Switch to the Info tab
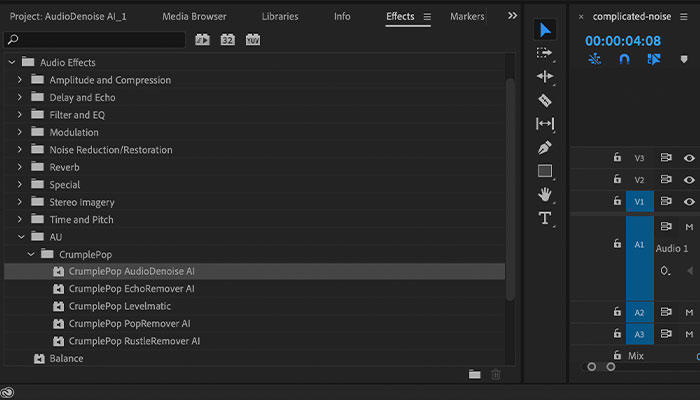700x400 pixels. click(x=342, y=17)
